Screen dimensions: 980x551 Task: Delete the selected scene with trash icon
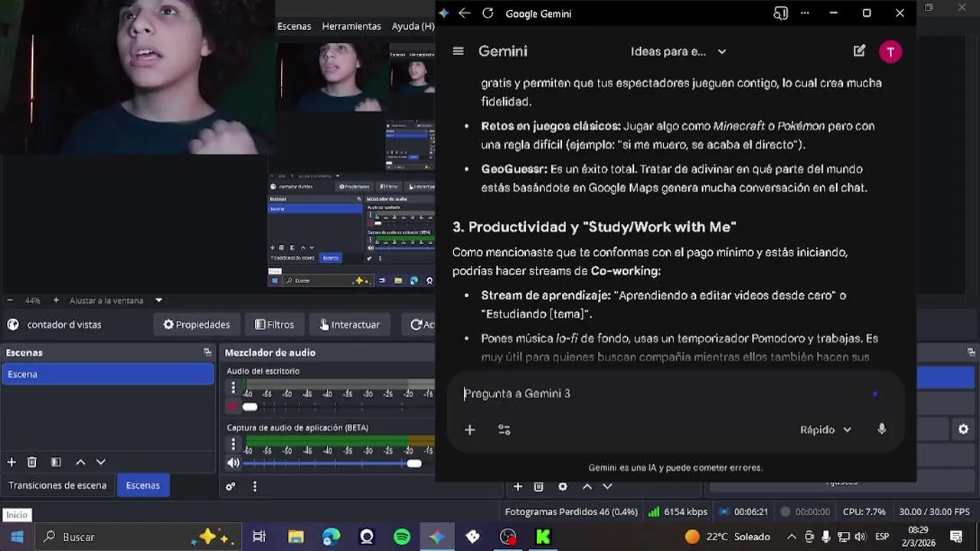pos(32,462)
